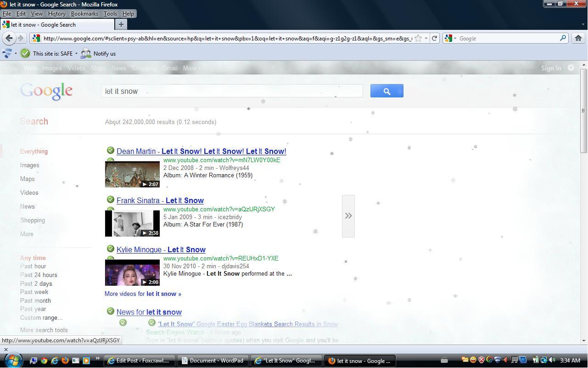Image resolution: width=588 pixels, height=368 pixels.
Task: Click the Google query box containing 'let it snow'
Action: tap(232, 91)
